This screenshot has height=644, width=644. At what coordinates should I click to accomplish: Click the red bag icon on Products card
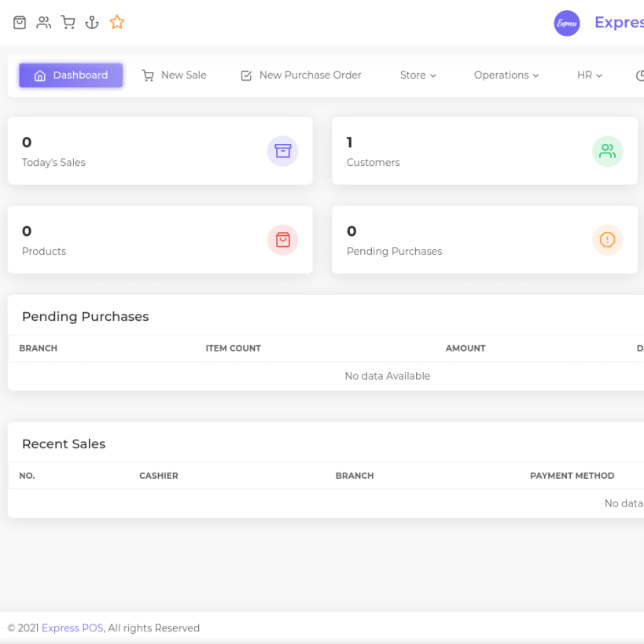click(282, 240)
